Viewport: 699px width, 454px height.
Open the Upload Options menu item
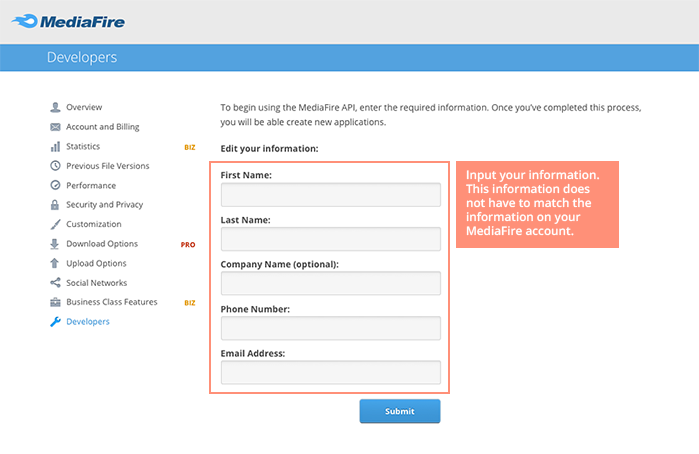pos(96,263)
